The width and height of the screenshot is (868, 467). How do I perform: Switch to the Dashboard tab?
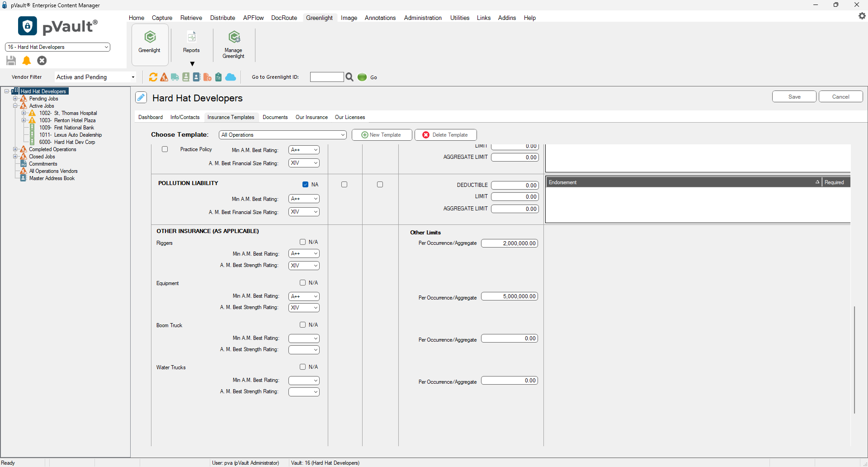(151, 117)
